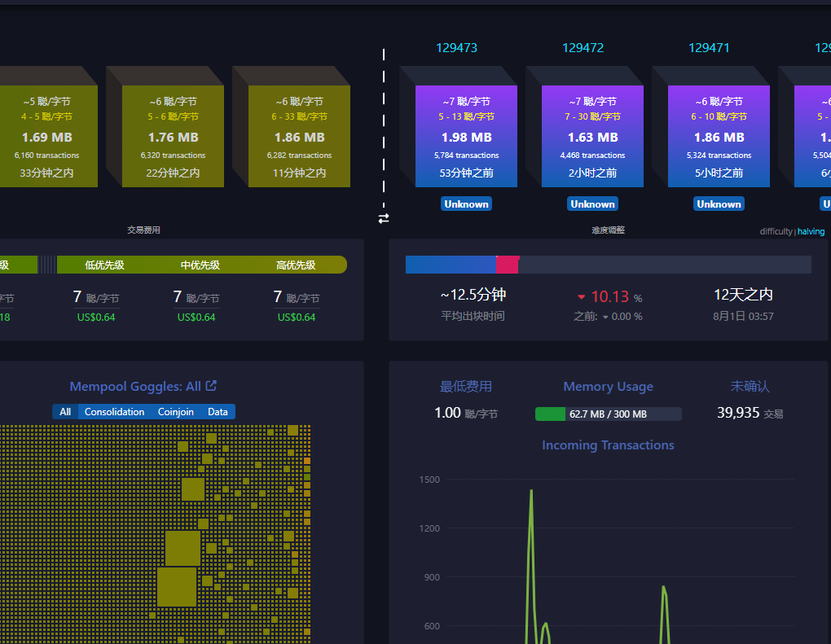Image resolution: width=831 pixels, height=644 pixels.
Task: Click the 中优先级 fee label
Action: pyautogui.click(x=200, y=265)
